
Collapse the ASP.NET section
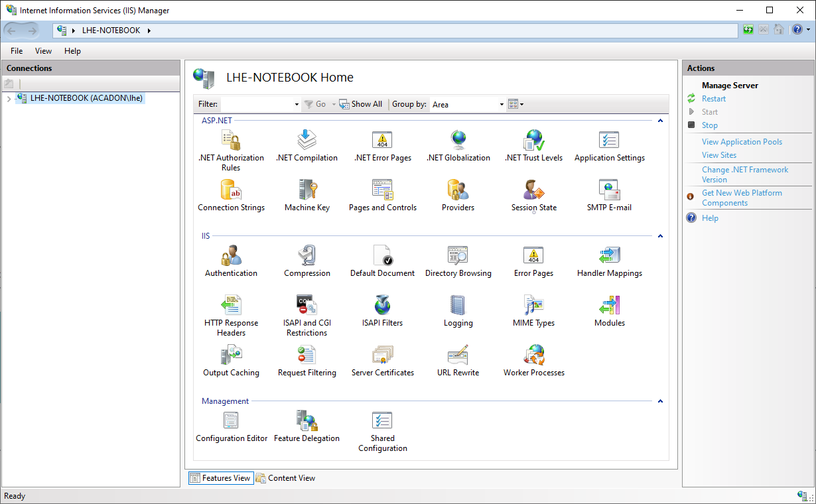[x=660, y=120]
